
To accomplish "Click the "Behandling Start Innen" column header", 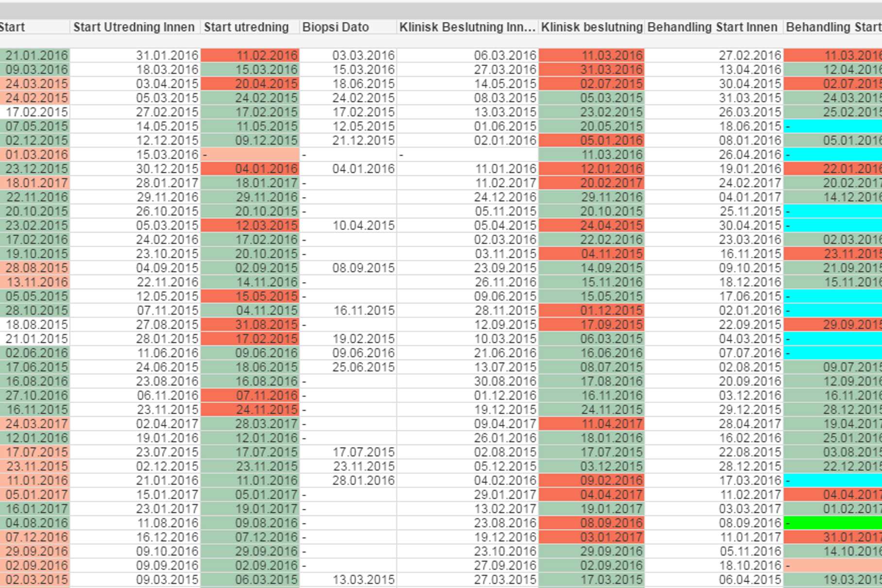I will [712, 27].
